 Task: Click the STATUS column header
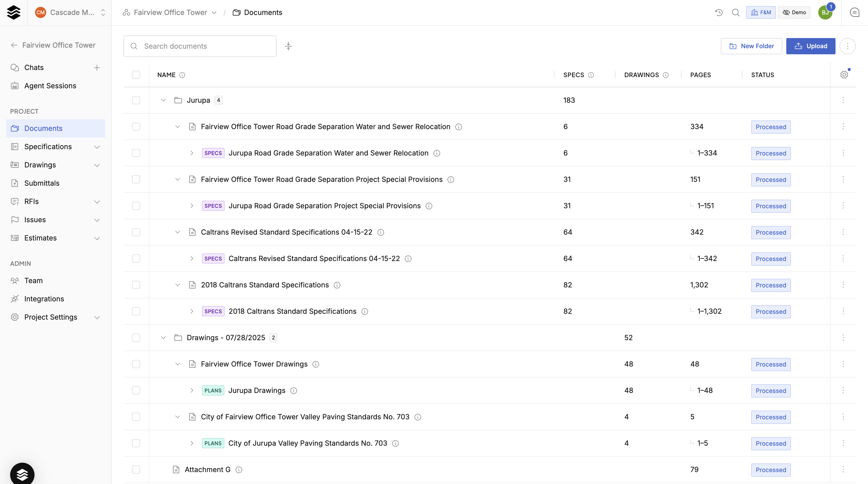coord(762,75)
